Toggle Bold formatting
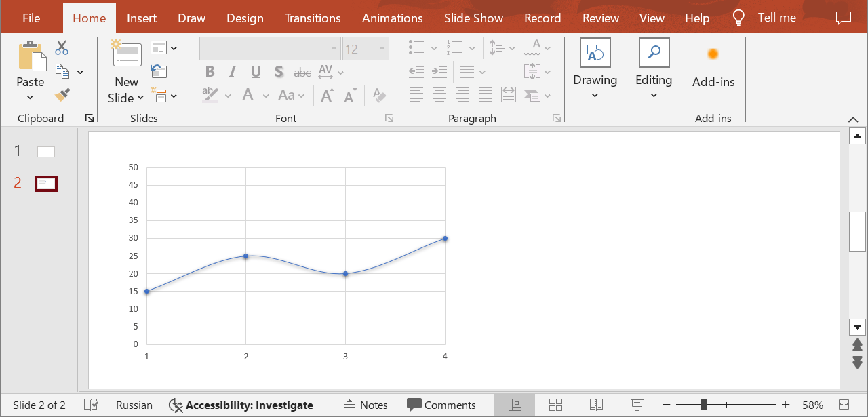Image resolution: width=868 pixels, height=417 pixels. click(x=210, y=72)
